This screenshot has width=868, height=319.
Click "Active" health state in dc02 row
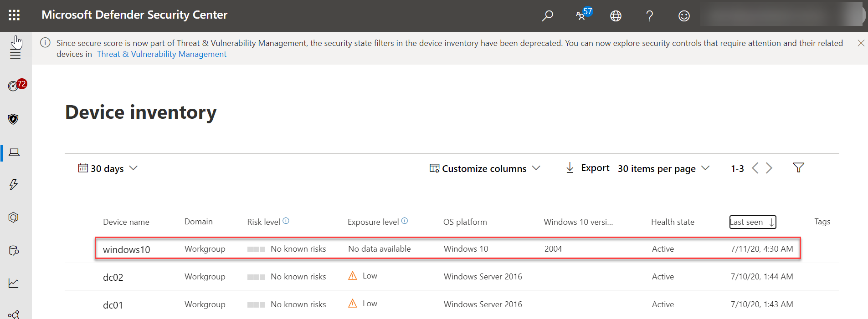[663, 277]
